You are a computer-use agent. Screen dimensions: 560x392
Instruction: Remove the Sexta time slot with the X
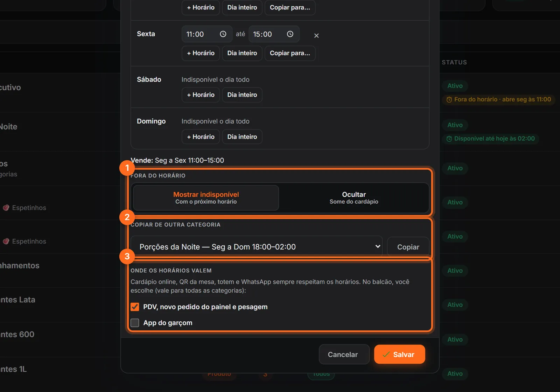tap(316, 35)
